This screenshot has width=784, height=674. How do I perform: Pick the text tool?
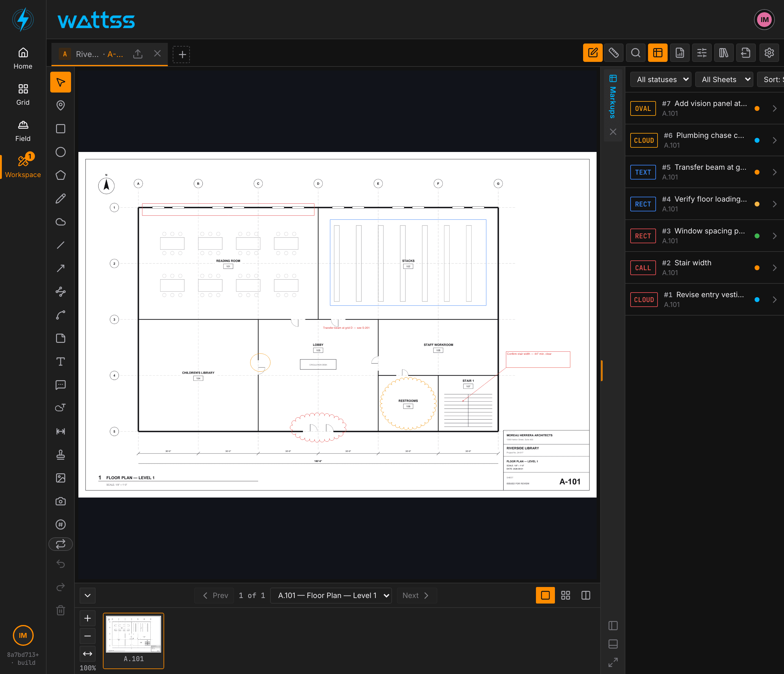coord(61,362)
